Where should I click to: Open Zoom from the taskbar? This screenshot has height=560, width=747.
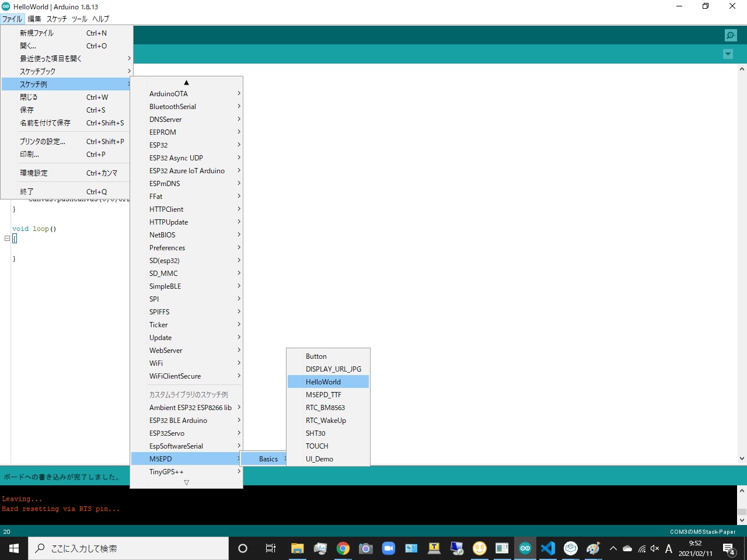(x=389, y=548)
